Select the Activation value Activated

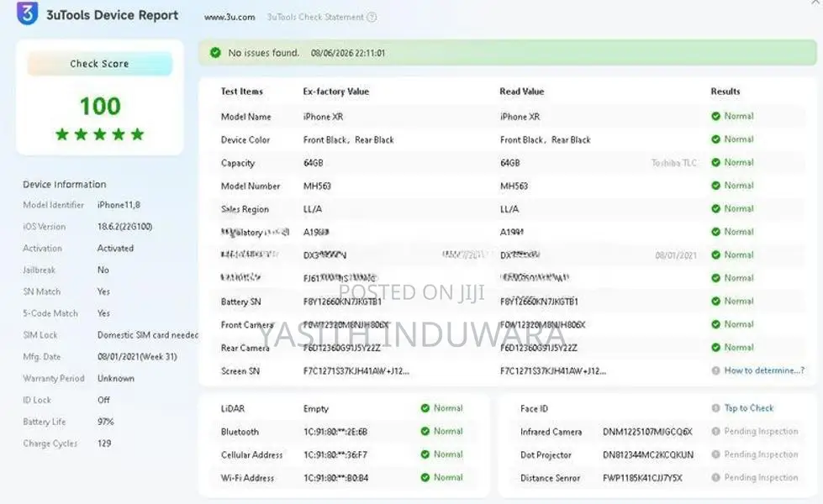point(115,248)
